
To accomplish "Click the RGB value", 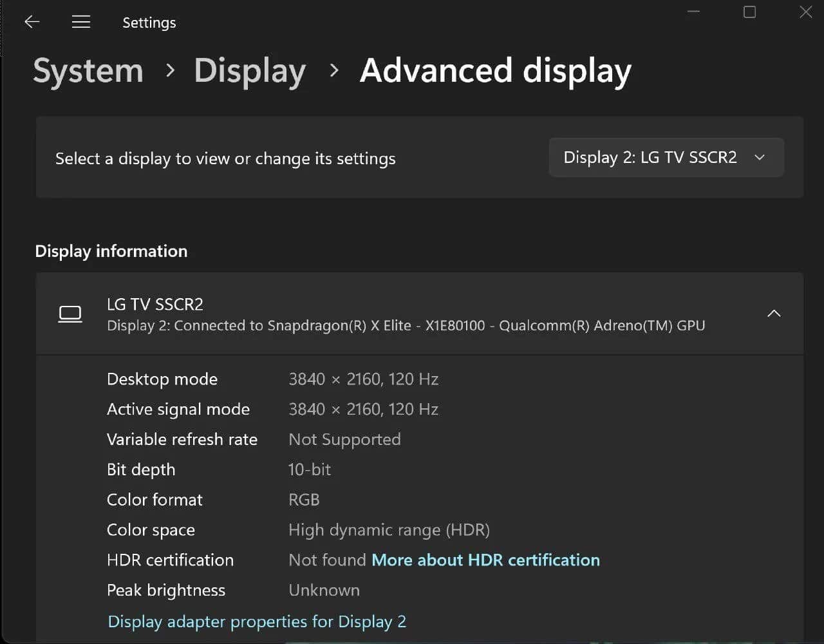I will [x=304, y=500].
